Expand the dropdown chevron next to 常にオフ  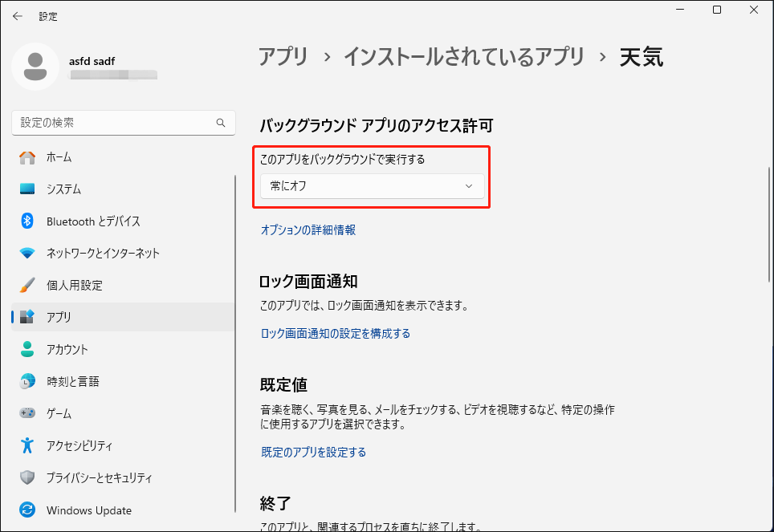[x=468, y=185]
